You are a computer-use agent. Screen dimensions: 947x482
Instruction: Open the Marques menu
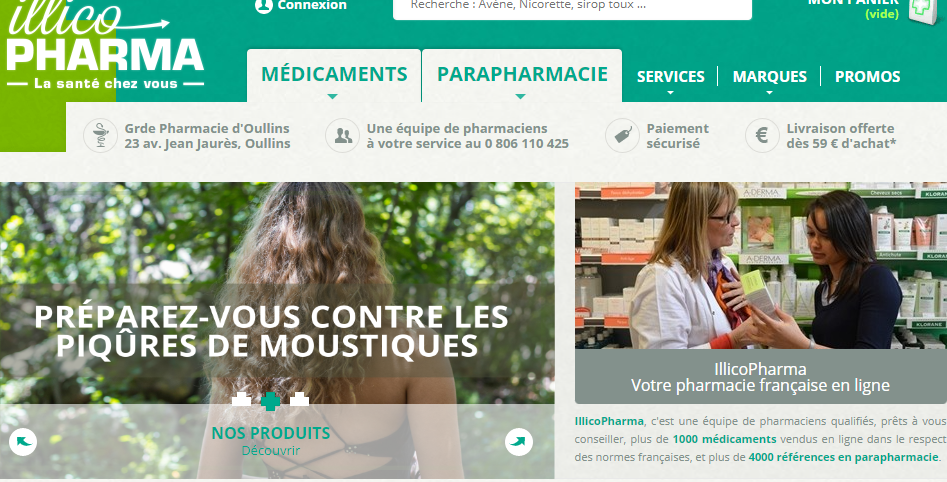coord(769,77)
